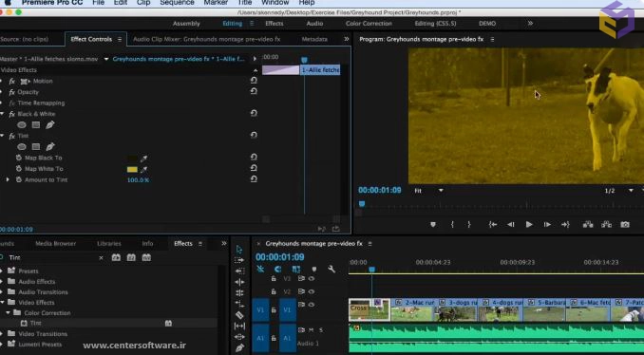Toggle the Tint effect fx switch

(x=12, y=136)
